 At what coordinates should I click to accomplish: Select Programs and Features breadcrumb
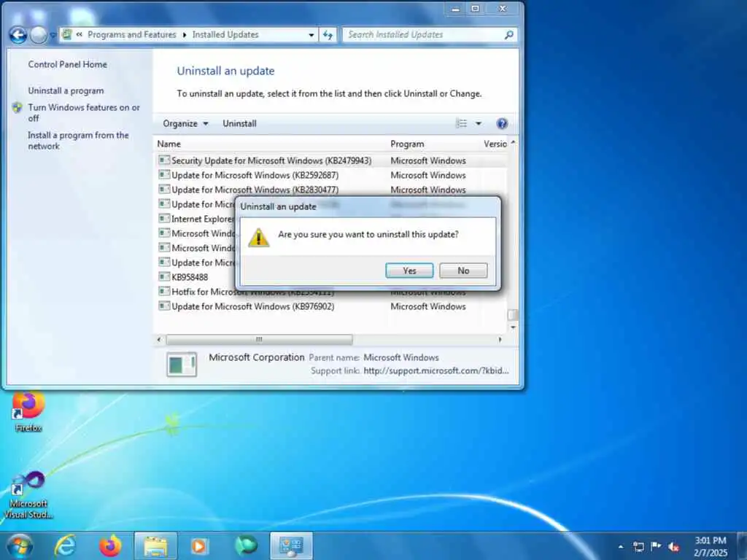point(132,35)
